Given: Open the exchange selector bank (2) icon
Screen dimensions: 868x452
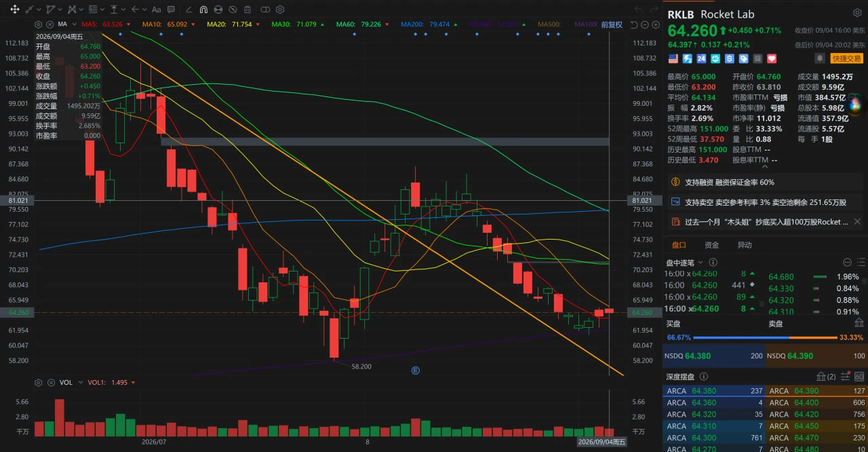Looking at the screenshot, I should 826,376.
